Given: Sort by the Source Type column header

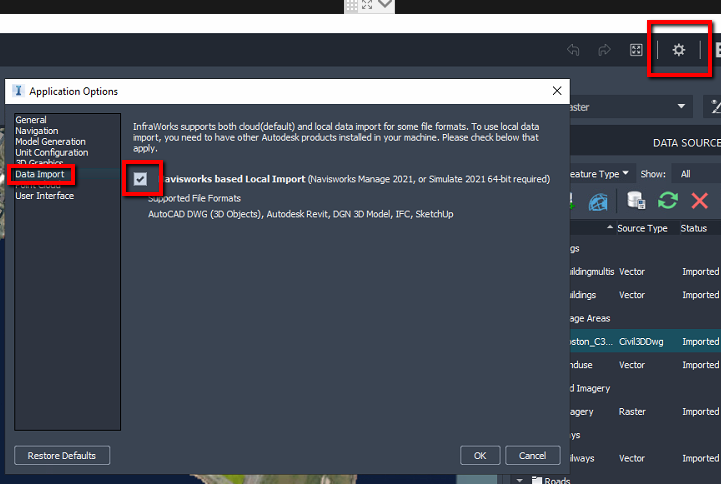Looking at the screenshot, I should coord(642,228).
